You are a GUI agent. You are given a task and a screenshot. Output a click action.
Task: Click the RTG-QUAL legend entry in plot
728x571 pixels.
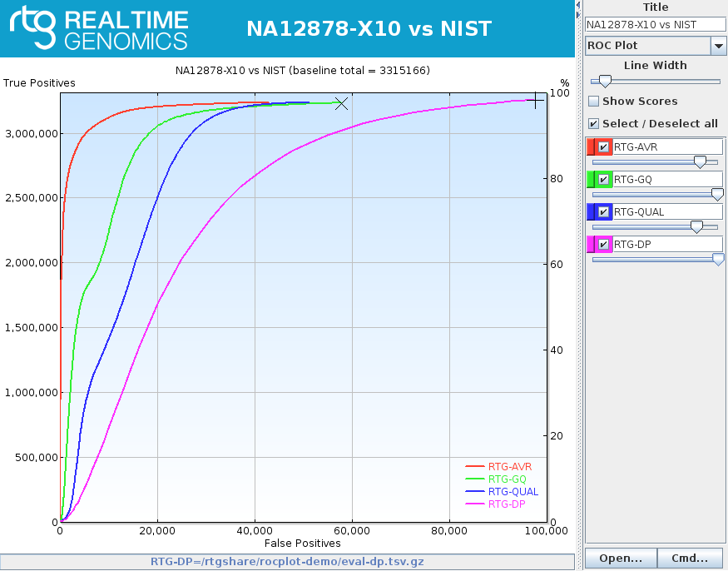click(x=502, y=492)
